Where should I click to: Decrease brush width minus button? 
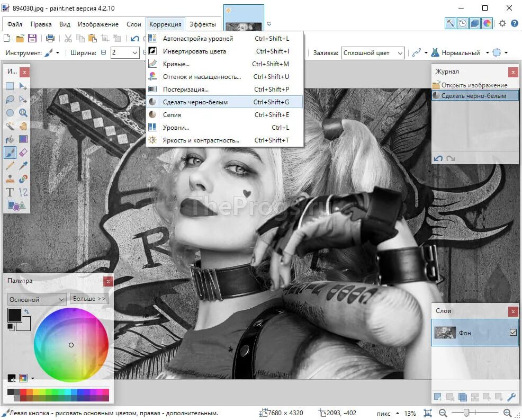tap(104, 52)
